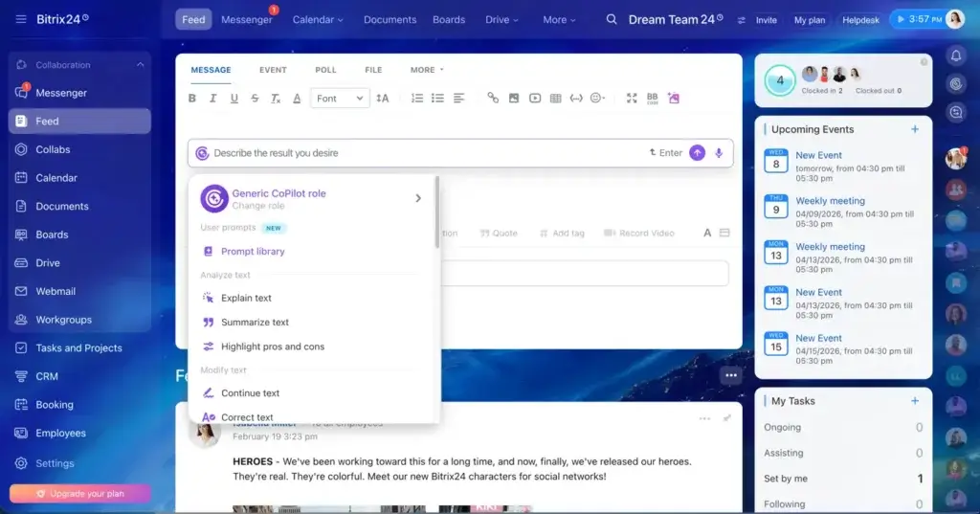Insert a hyperlink

tap(493, 99)
